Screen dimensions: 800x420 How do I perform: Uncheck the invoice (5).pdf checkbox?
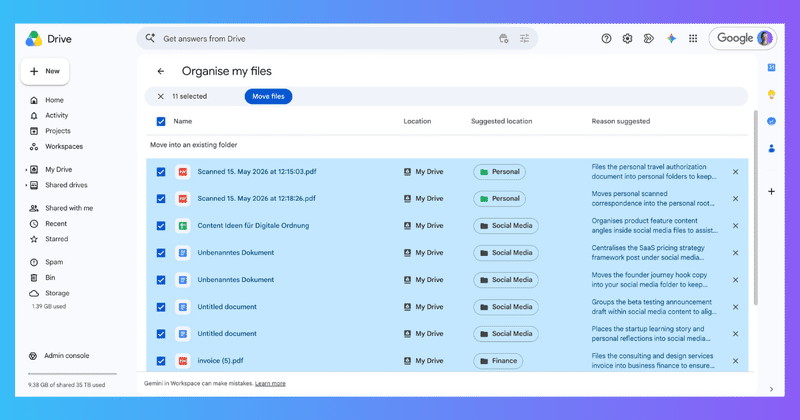click(161, 361)
